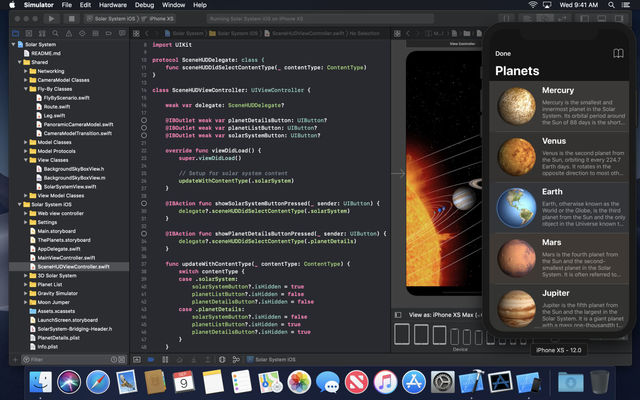640x400 pixels.
Task: Open the Hardware menu
Action: [113, 5]
